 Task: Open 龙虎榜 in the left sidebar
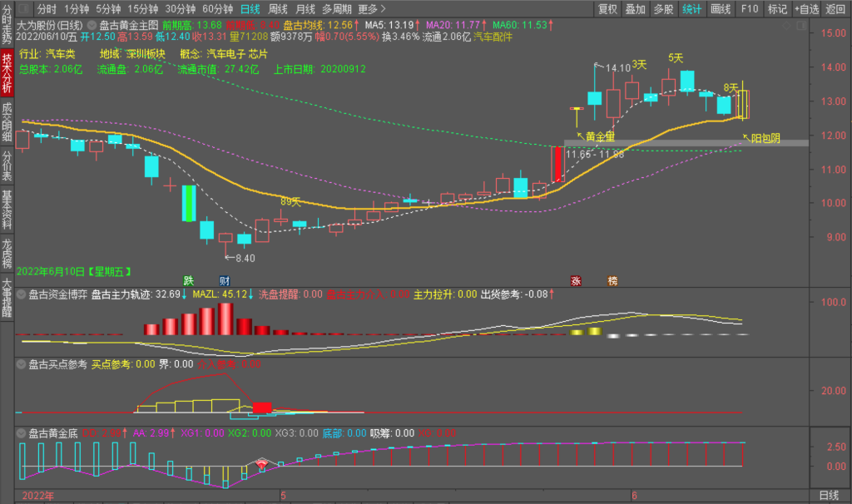click(x=7, y=252)
